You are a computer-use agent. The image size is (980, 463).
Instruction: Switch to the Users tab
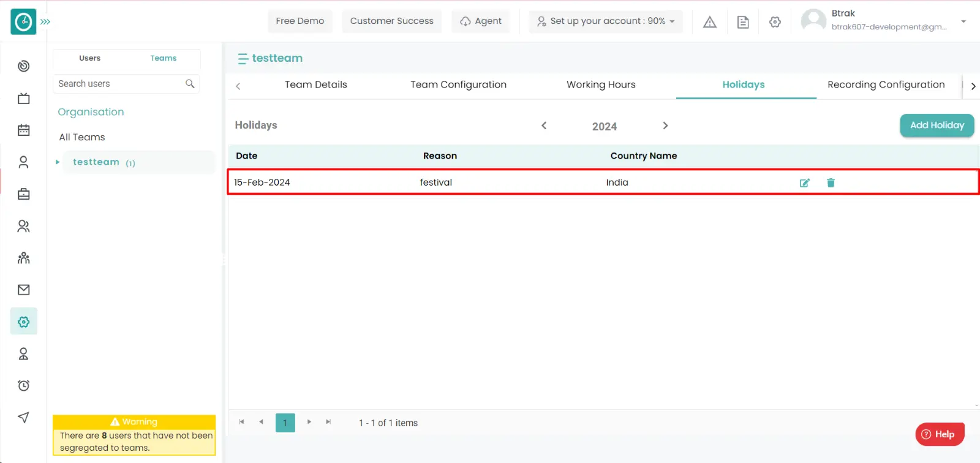coord(90,58)
